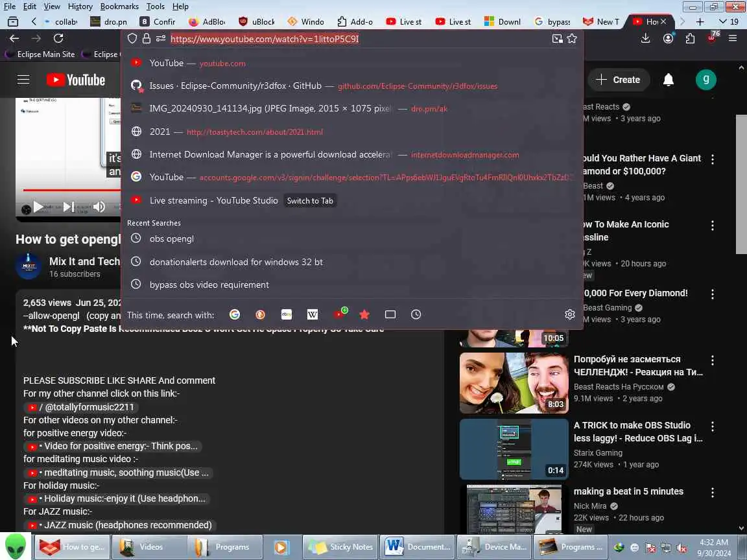This screenshot has height=560, width=747.
Task: Open options for 'A TRICK to make OBS' video
Action: coord(712,426)
